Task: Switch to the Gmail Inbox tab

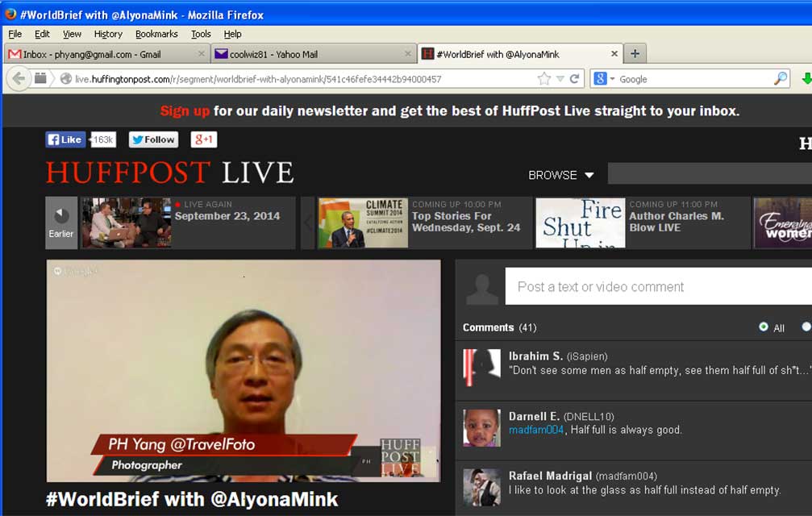Action: point(106,54)
